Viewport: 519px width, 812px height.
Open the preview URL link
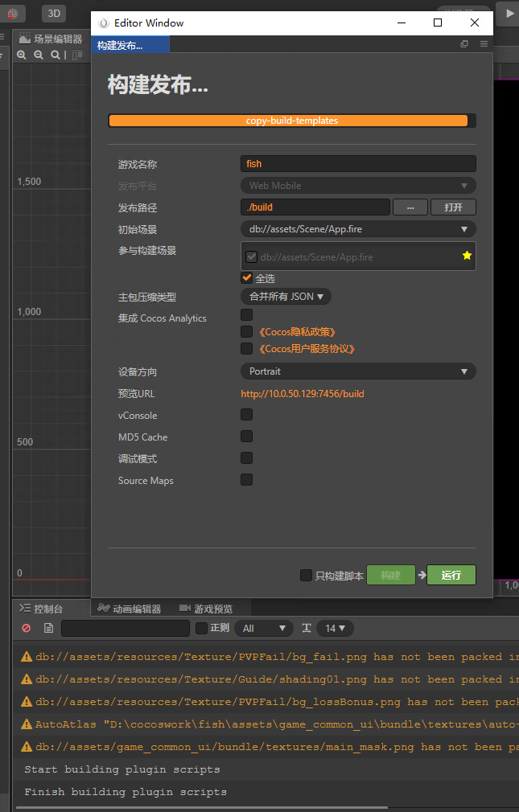pyautogui.click(x=303, y=394)
